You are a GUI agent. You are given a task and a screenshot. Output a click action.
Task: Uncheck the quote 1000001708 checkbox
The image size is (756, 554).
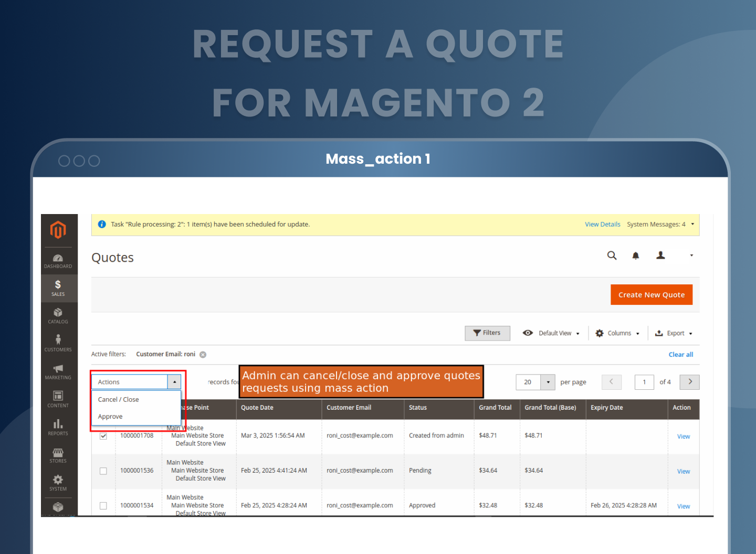(103, 436)
